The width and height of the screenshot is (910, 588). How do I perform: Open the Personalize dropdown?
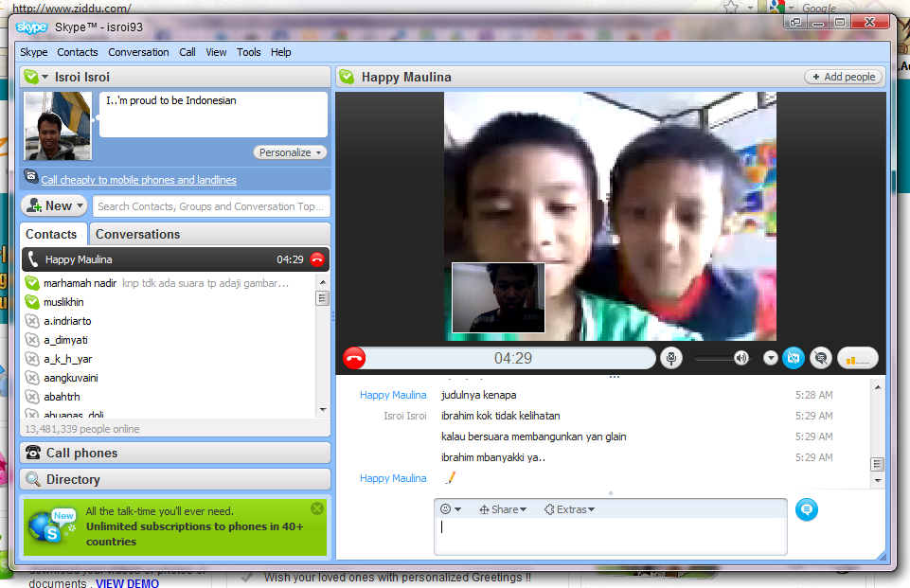pyautogui.click(x=290, y=152)
